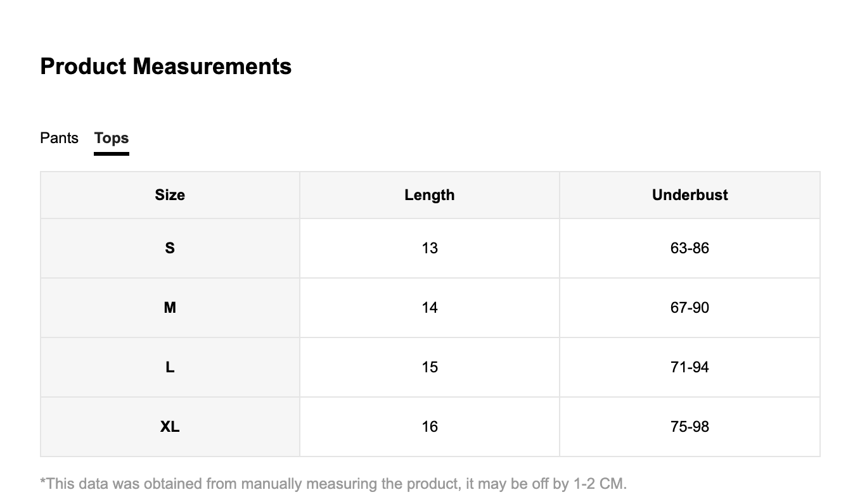Switch to the Pants tab
The image size is (867, 504).
[x=59, y=138]
